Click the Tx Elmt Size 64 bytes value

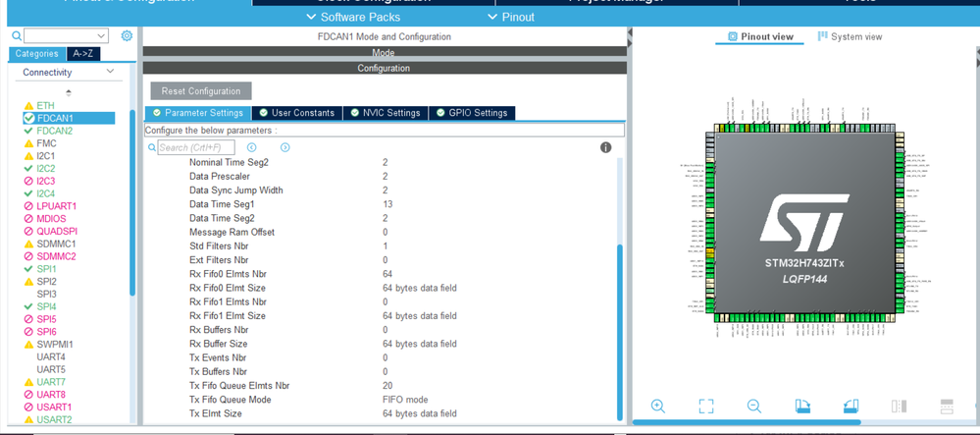click(420, 413)
